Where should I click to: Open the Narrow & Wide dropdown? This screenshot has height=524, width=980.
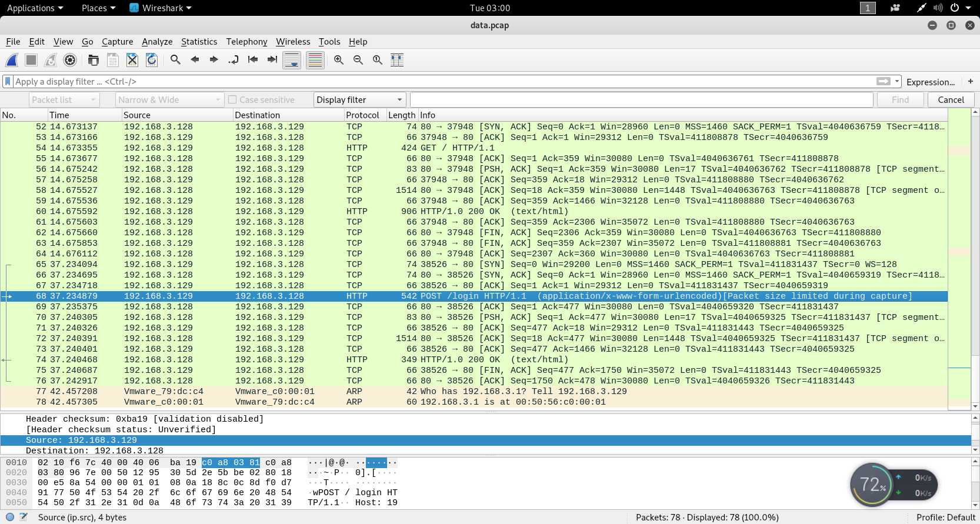click(169, 100)
